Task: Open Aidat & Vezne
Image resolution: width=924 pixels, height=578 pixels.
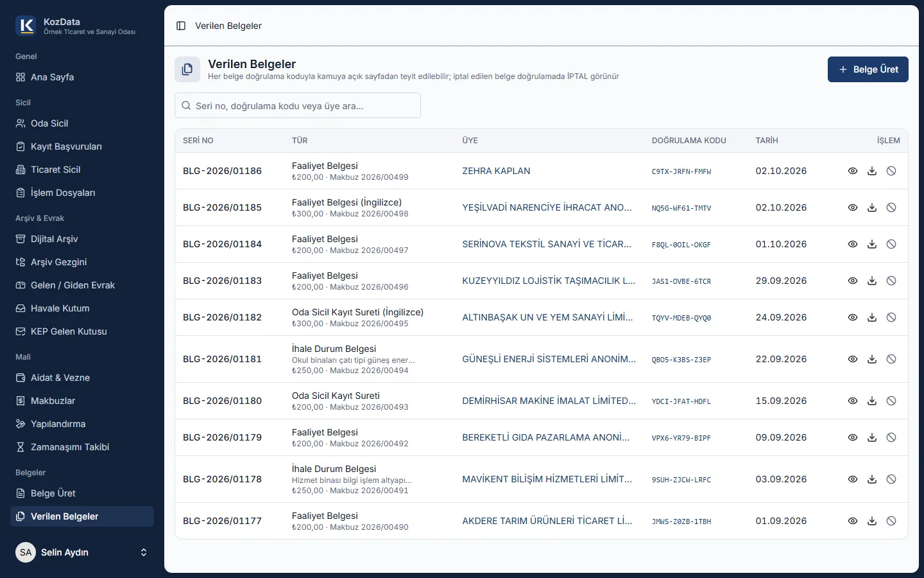Action: [82, 378]
